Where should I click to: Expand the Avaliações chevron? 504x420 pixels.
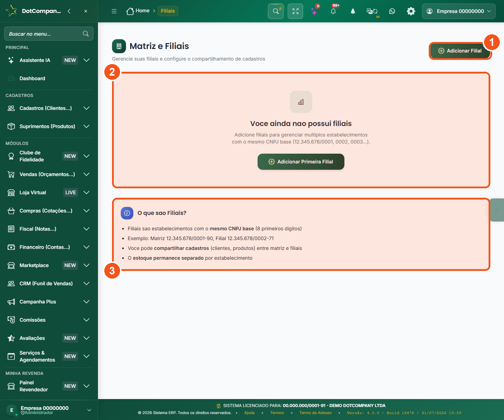pos(86,338)
